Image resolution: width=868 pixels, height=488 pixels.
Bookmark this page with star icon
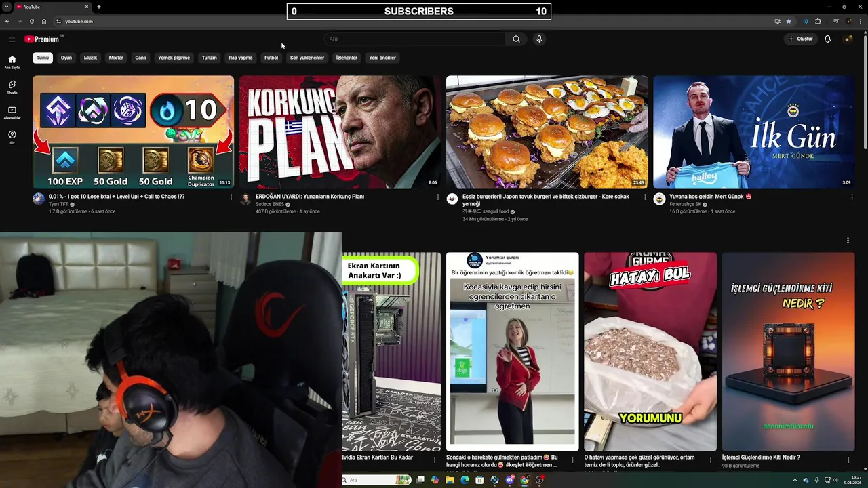click(x=789, y=21)
